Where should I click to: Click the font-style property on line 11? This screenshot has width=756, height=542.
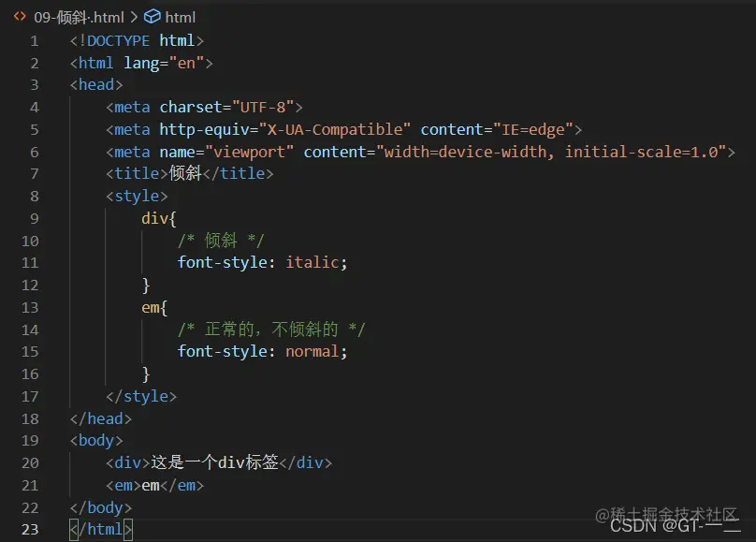[223, 263]
